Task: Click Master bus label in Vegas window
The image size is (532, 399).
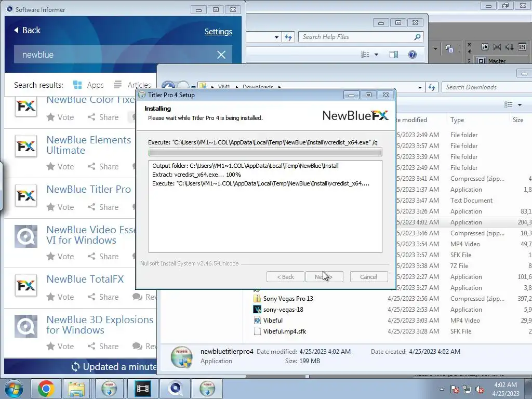Action: coord(497,61)
